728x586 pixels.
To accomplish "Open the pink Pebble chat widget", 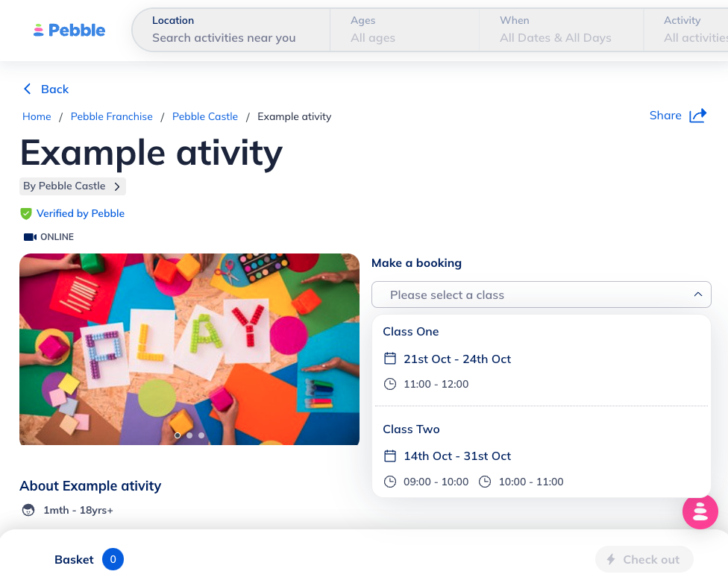I will (x=700, y=511).
